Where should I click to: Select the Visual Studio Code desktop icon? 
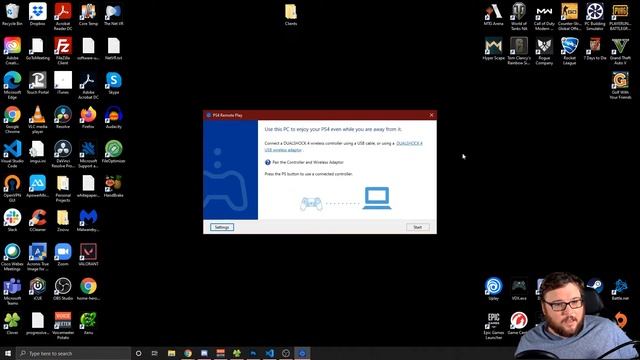12,154
